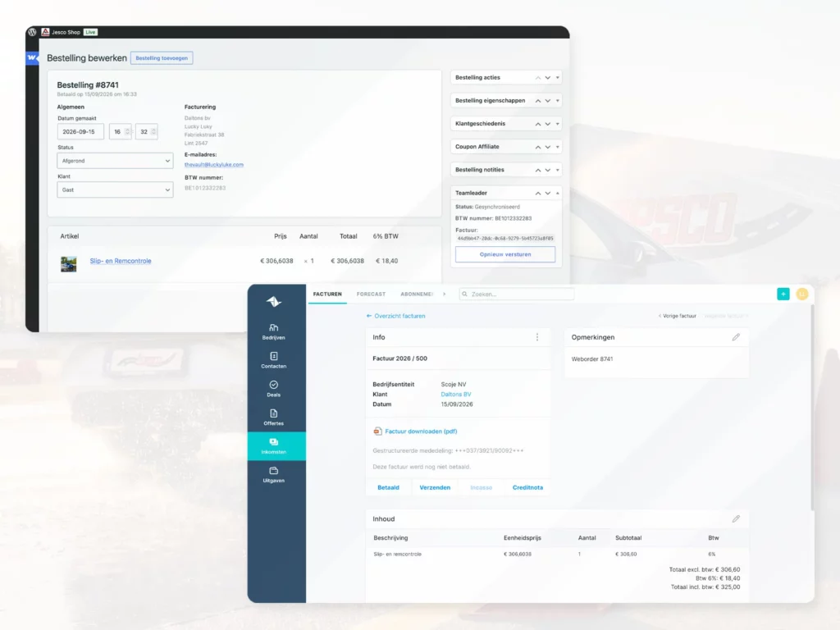Open the Info panel three-dot menu

pos(537,337)
